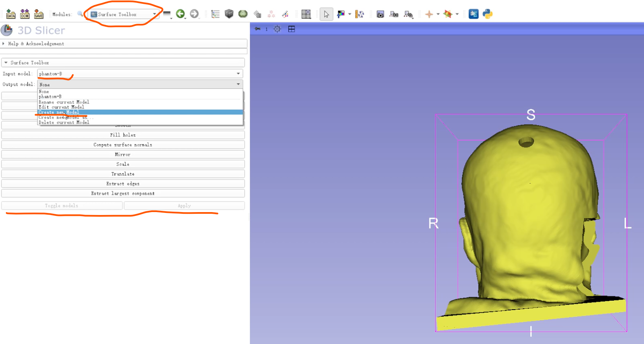Viewport: 644px width, 344px height.
Task: Click the Toggle models button
Action: 62,206
